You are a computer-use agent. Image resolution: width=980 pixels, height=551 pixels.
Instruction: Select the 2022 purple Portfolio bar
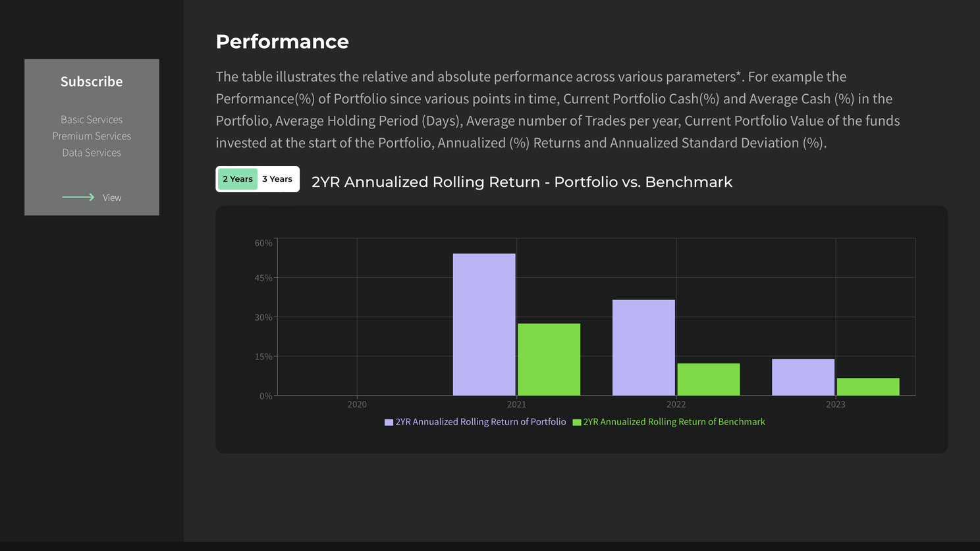coord(643,348)
